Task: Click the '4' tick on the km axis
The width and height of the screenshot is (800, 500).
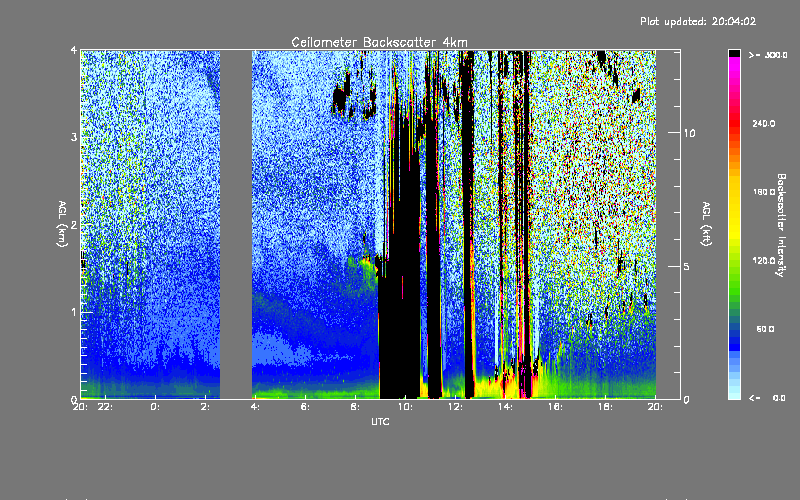Action: 74,50
